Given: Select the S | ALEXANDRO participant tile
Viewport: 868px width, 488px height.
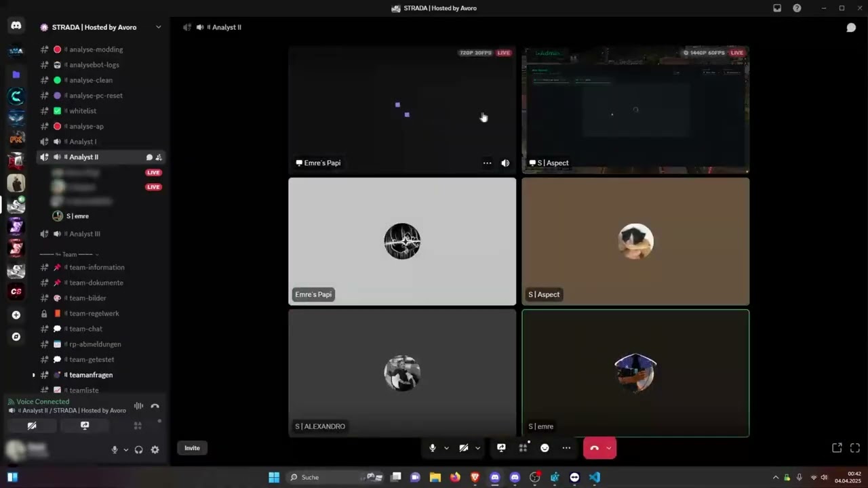Looking at the screenshot, I should tap(402, 373).
